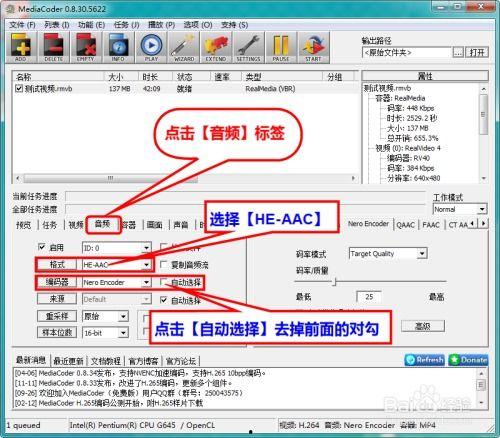This screenshot has height=438, width=500.
Task: Open the audio ID: 0 dropdown
Action: pos(117,248)
